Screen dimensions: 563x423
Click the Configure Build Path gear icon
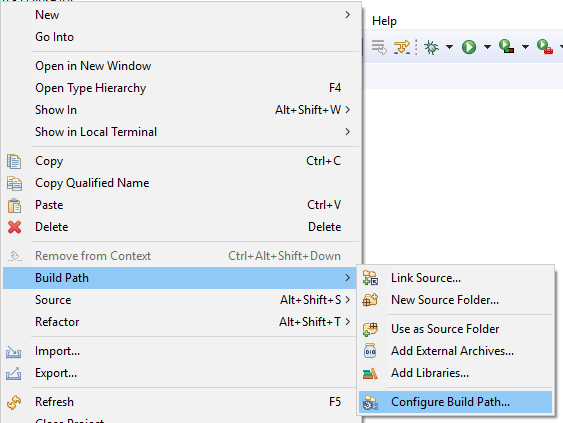click(x=370, y=403)
